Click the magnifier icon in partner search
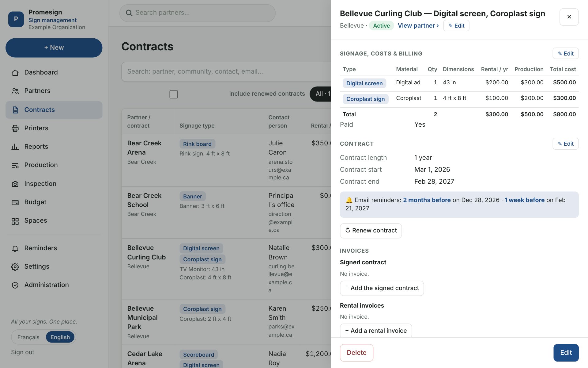588x368 pixels. coord(129,13)
